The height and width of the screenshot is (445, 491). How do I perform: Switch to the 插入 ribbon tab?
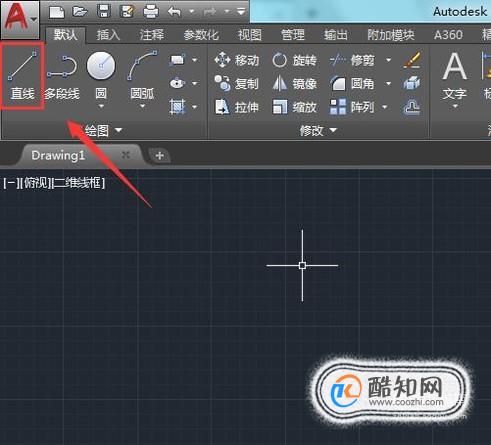click(x=108, y=35)
